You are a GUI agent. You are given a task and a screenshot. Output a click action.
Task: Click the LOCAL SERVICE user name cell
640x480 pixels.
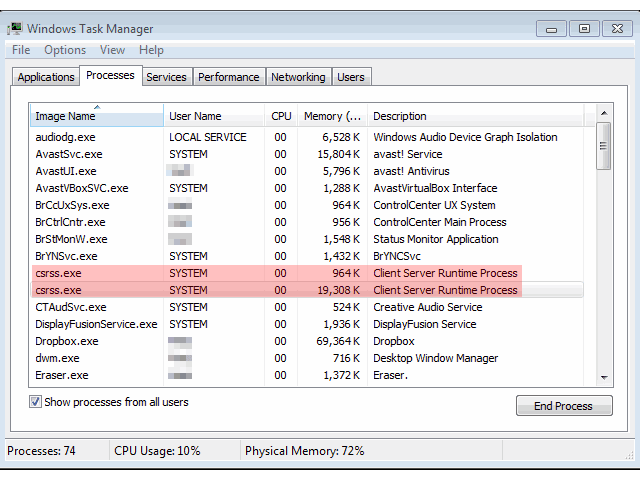pos(208,137)
